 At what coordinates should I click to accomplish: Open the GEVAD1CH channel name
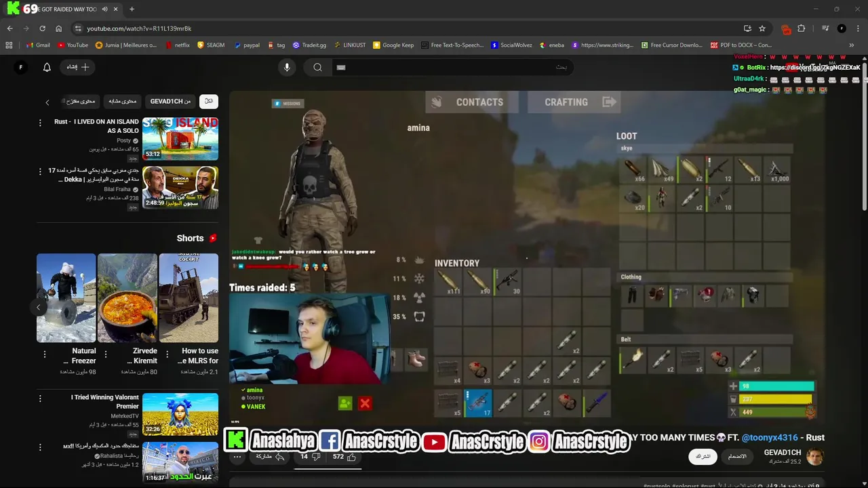(x=783, y=452)
